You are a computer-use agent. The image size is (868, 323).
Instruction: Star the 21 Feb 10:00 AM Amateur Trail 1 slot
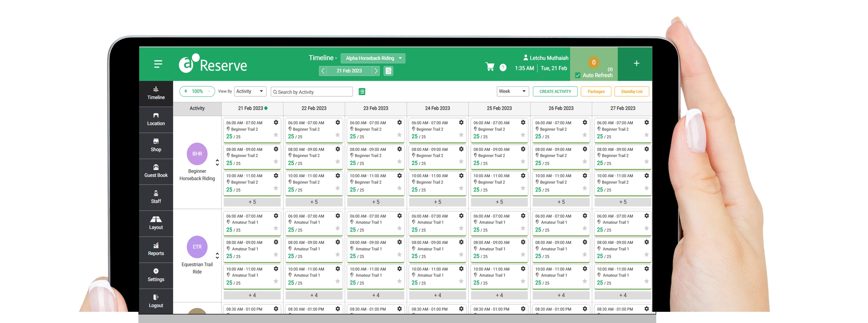(276, 281)
